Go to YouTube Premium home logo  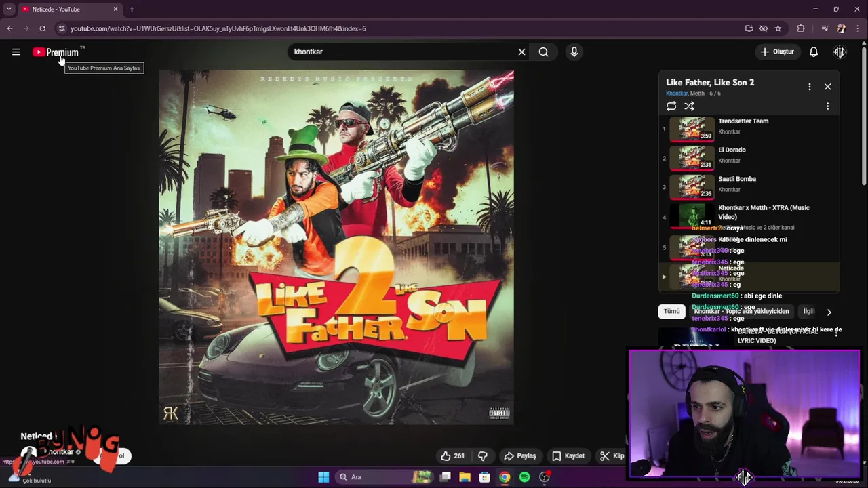point(56,52)
